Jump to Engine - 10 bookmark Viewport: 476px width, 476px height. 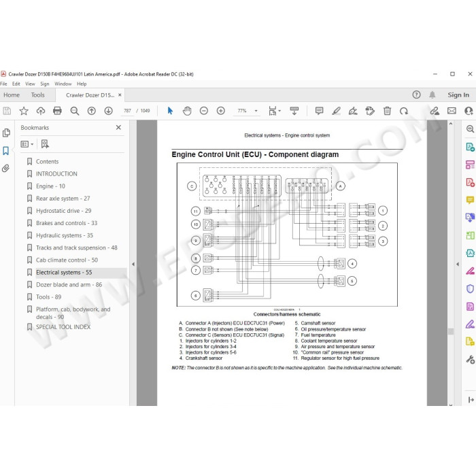coord(50,186)
